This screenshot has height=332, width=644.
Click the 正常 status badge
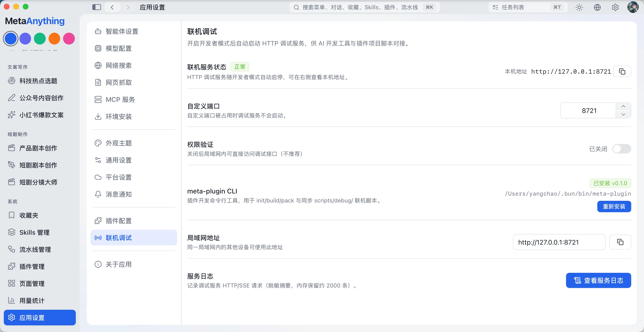(240, 67)
